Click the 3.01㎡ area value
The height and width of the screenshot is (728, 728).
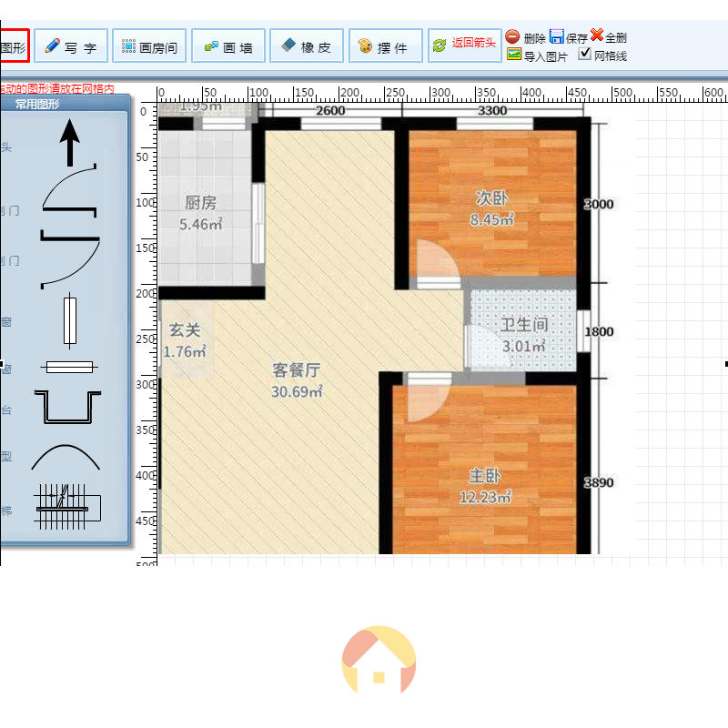pos(524,346)
